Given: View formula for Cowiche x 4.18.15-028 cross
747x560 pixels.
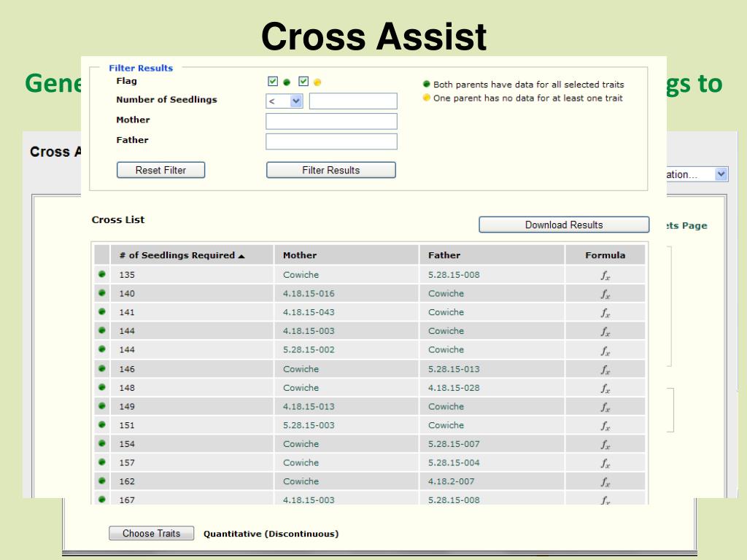Looking at the screenshot, I should pyautogui.click(x=605, y=388).
